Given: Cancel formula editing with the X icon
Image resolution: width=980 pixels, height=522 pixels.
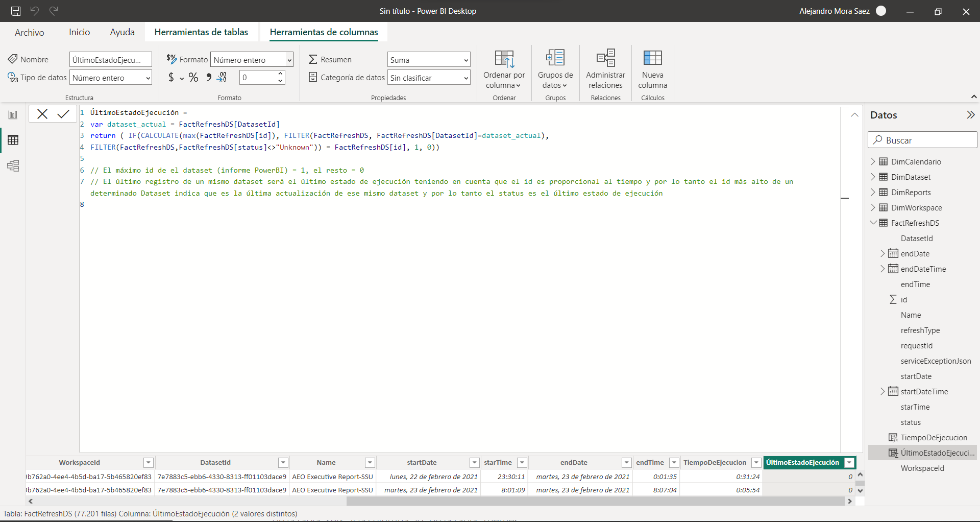Looking at the screenshot, I should tap(42, 114).
